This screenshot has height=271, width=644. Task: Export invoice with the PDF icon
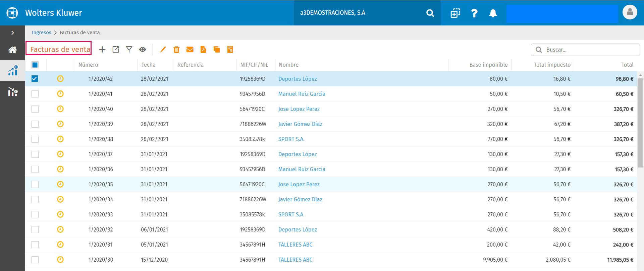[x=203, y=50]
